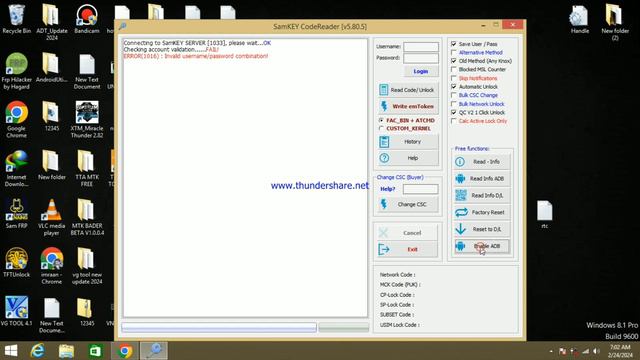Screen dimensions: 640x360
Task: Click Read Info D/L button
Action: coord(482,196)
